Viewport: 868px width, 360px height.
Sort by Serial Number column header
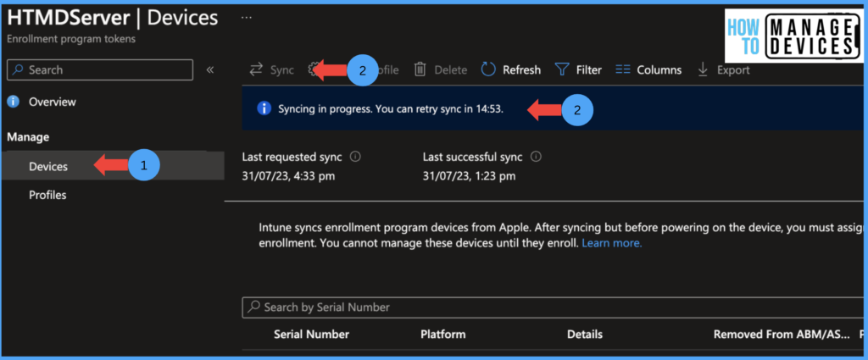tap(312, 334)
